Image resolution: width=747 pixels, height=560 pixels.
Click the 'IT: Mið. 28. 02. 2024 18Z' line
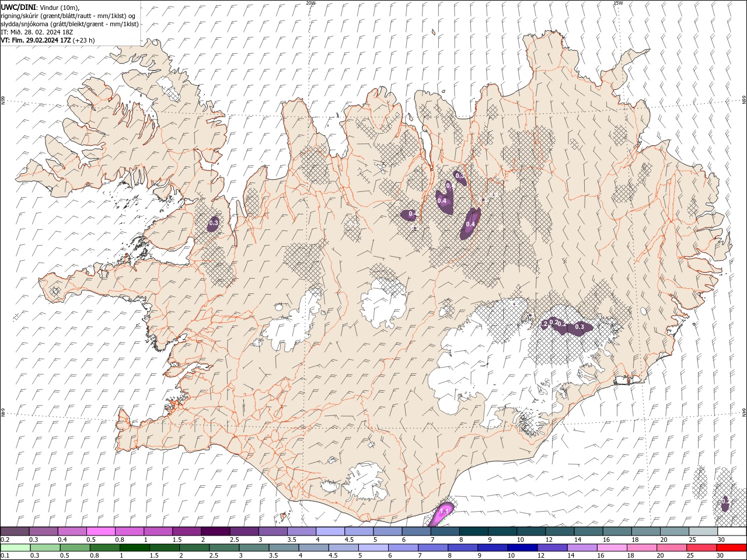click(36, 32)
